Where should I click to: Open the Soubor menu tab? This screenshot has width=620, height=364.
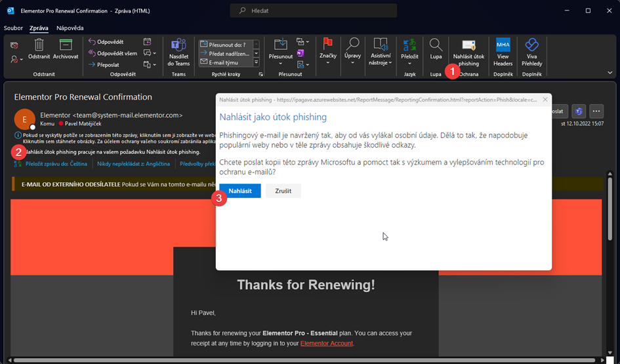tap(13, 28)
